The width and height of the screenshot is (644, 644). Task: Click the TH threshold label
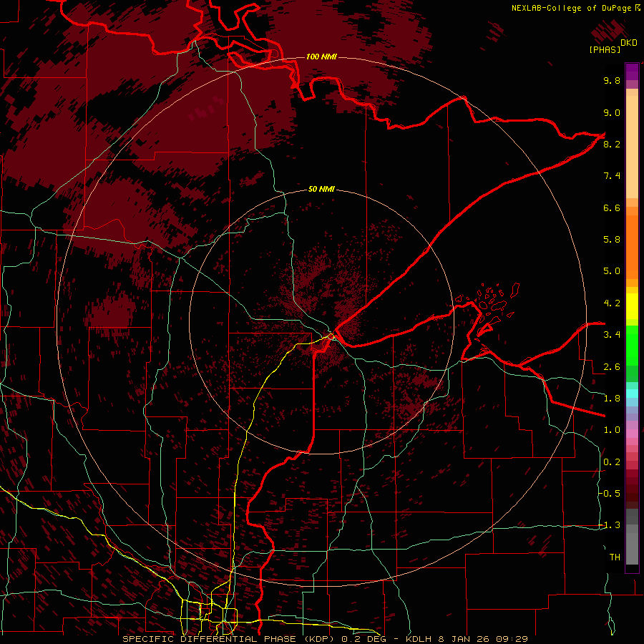tap(615, 557)
